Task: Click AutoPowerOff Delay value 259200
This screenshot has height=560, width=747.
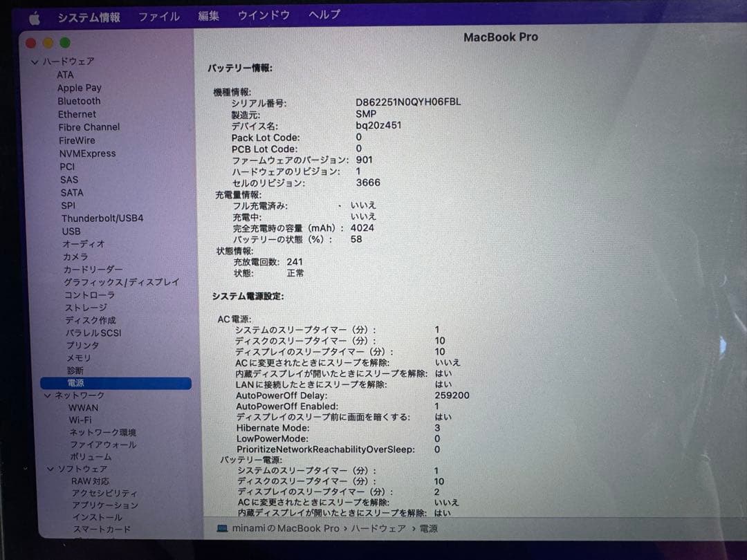Action: coord(452,395)
